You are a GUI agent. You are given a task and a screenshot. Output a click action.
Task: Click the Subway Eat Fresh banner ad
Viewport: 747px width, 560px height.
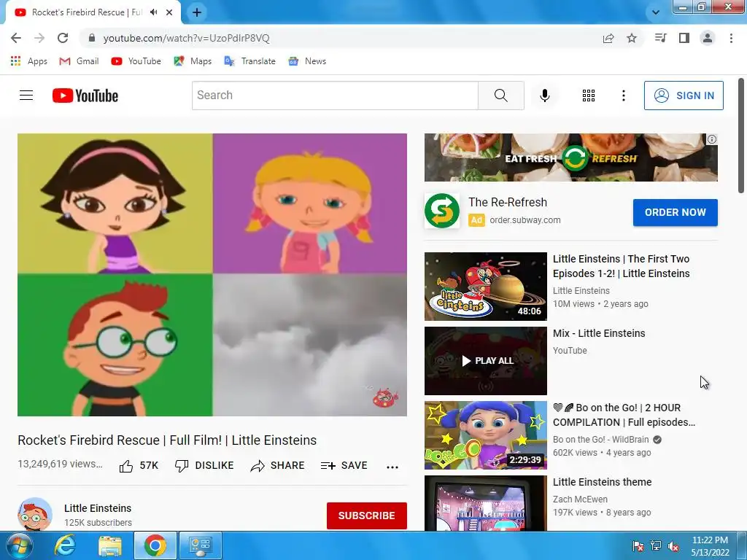[x=570, y=157]
